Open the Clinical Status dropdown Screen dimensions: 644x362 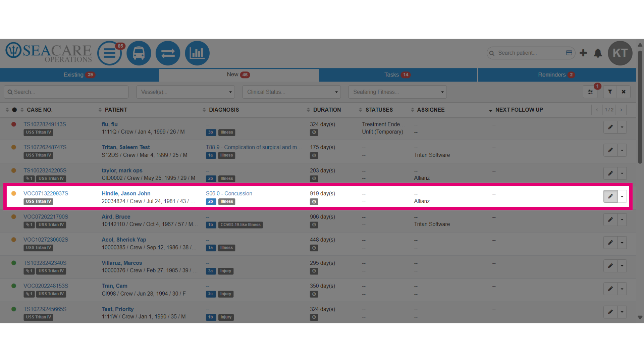point(291,92)
